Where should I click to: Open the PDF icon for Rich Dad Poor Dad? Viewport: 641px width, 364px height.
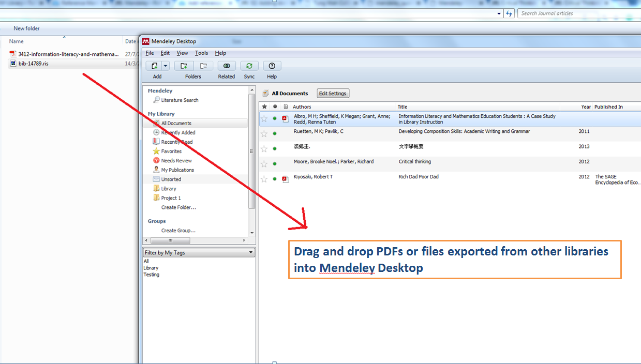(285, 179)
